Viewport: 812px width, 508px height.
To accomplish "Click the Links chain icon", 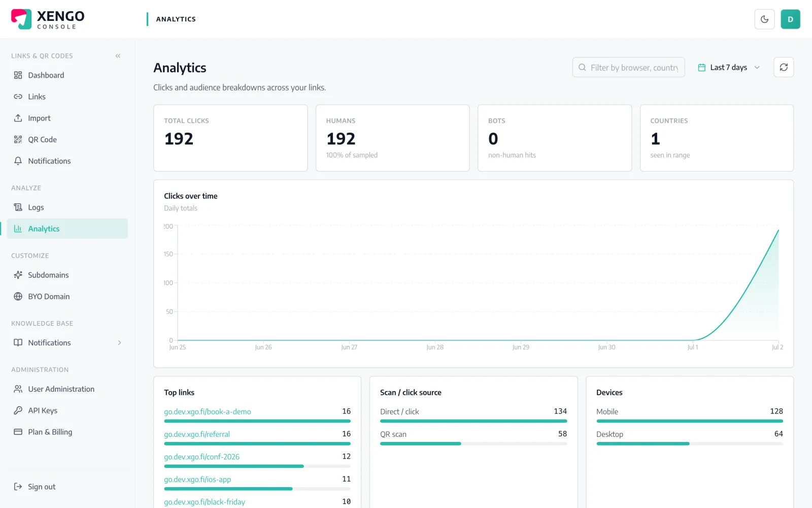I will pyautogui.click(x=18, y=97).
